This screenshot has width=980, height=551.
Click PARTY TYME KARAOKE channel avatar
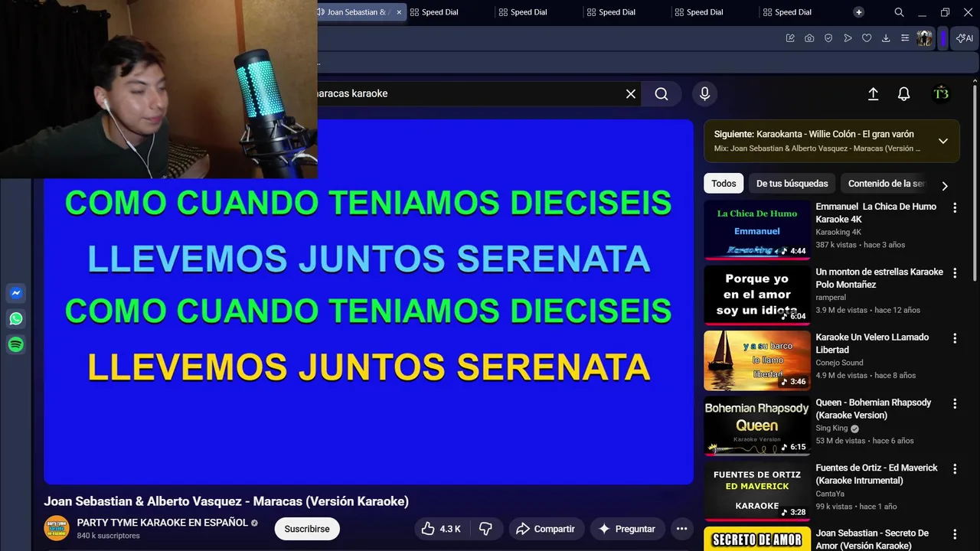point(57,529)
